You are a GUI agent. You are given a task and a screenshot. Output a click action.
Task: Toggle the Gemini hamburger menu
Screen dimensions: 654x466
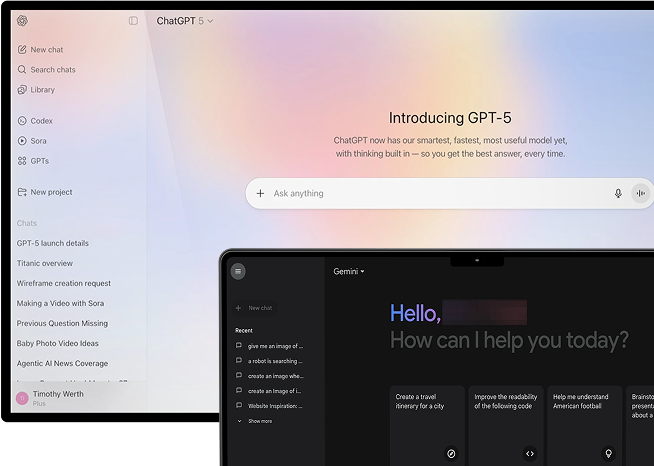tap(238, 271)
